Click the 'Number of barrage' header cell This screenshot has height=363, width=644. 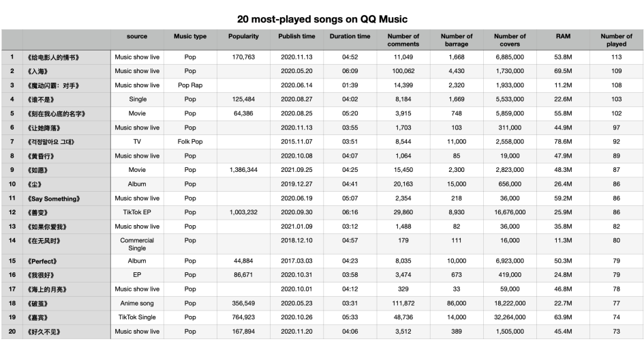point(457,40)
